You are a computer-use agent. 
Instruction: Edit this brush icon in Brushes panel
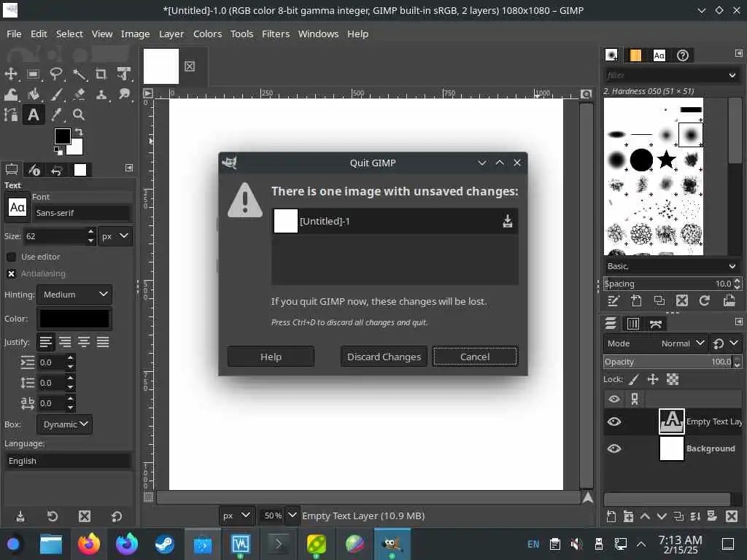[613, 301]
